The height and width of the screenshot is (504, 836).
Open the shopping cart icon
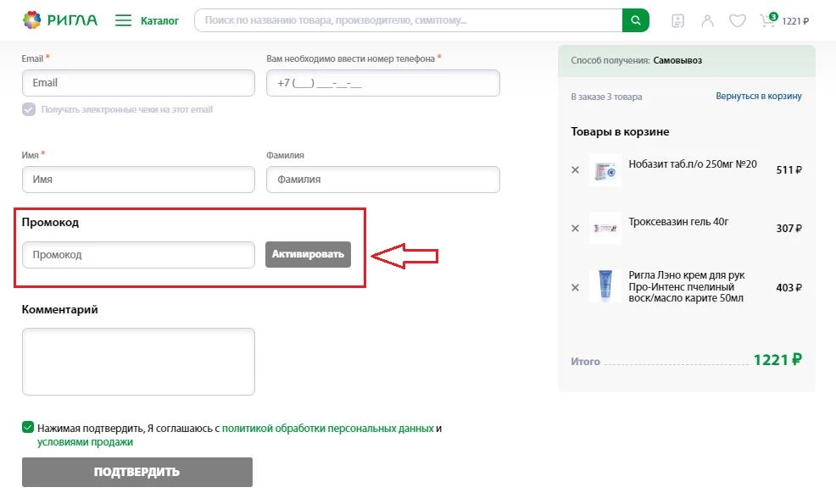(x=768, y=20)
